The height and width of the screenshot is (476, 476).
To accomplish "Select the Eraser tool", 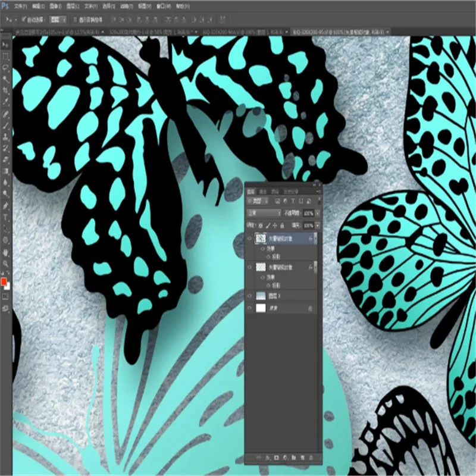I will (5, 159).
